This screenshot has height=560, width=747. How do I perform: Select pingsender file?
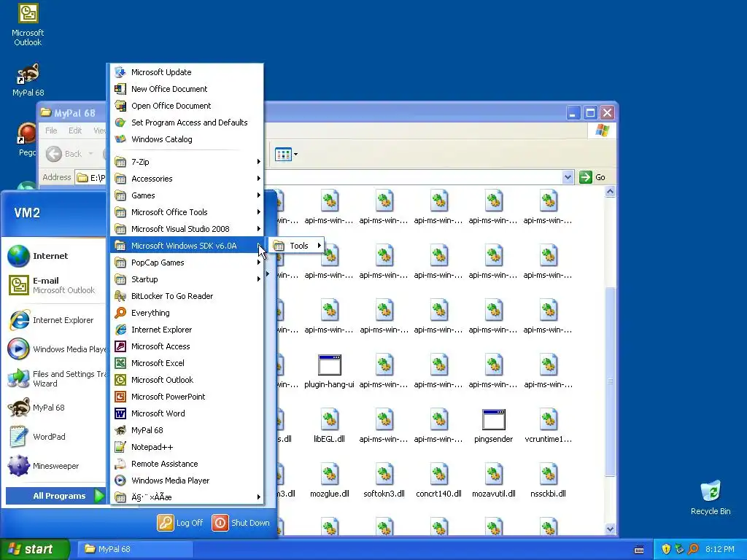point(494,426)
